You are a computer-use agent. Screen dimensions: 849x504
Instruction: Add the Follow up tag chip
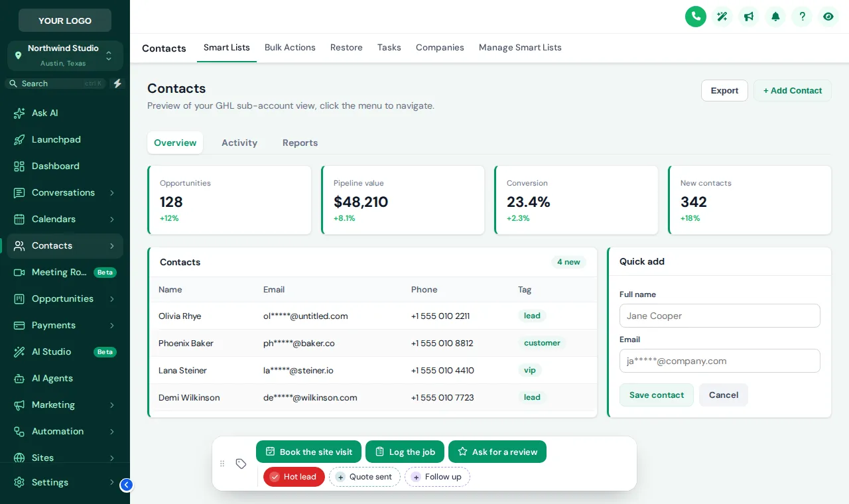point(437,477)
